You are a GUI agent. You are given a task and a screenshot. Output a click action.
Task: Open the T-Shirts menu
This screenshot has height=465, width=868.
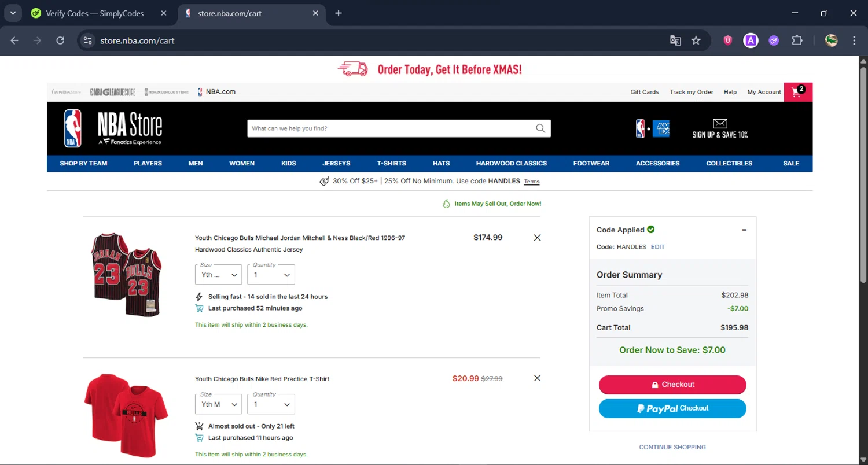392,163
